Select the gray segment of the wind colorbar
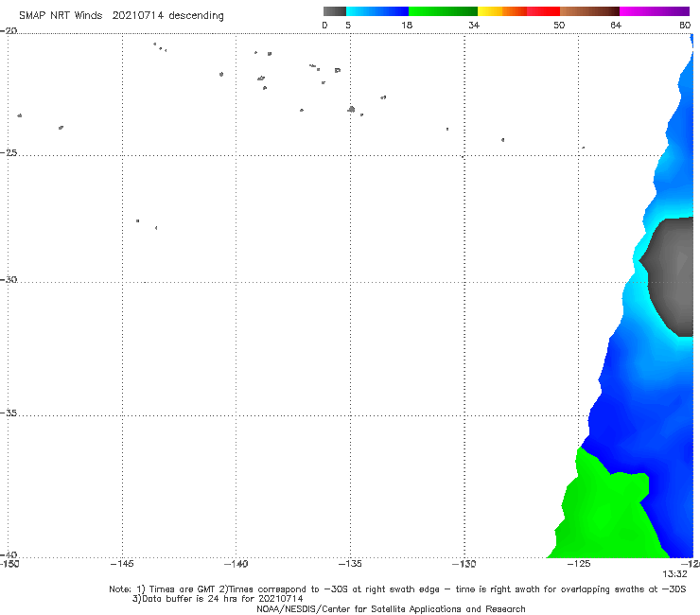The width and height of the screenshot is (700, 615). click(x=334, y=11)
